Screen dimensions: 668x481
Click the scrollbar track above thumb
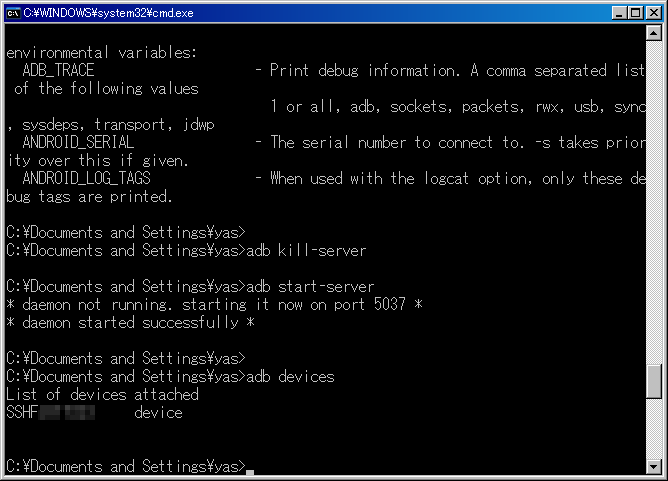653,202
